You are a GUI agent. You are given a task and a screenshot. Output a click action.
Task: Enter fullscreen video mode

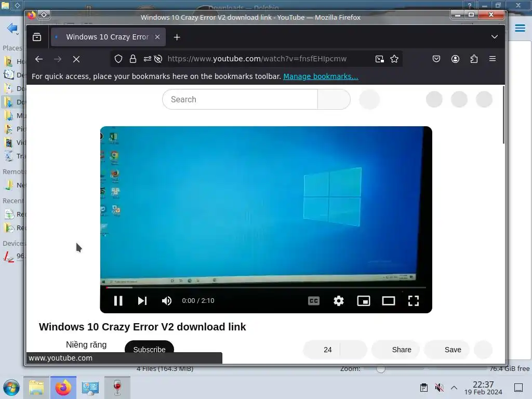tap(413, 301)
